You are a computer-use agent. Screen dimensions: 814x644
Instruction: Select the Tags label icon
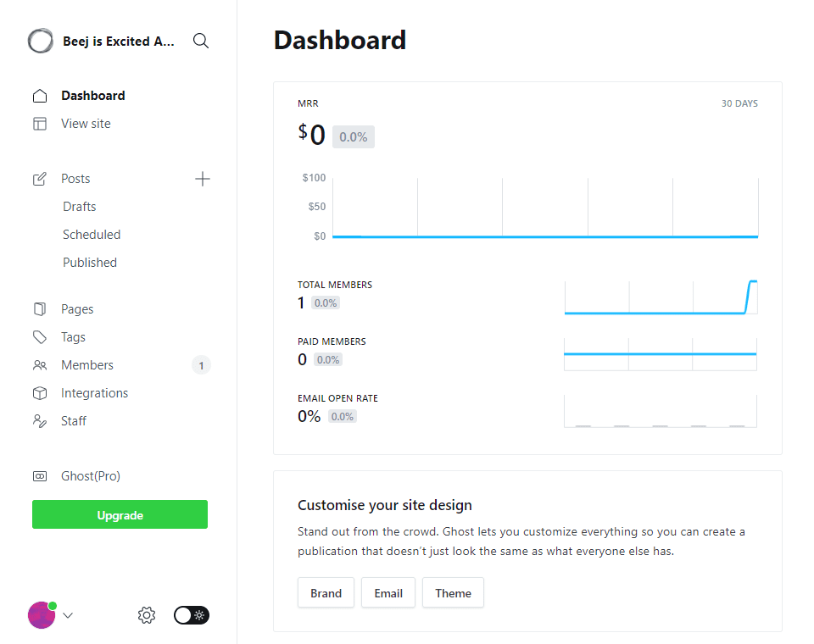tap(40, 337)
